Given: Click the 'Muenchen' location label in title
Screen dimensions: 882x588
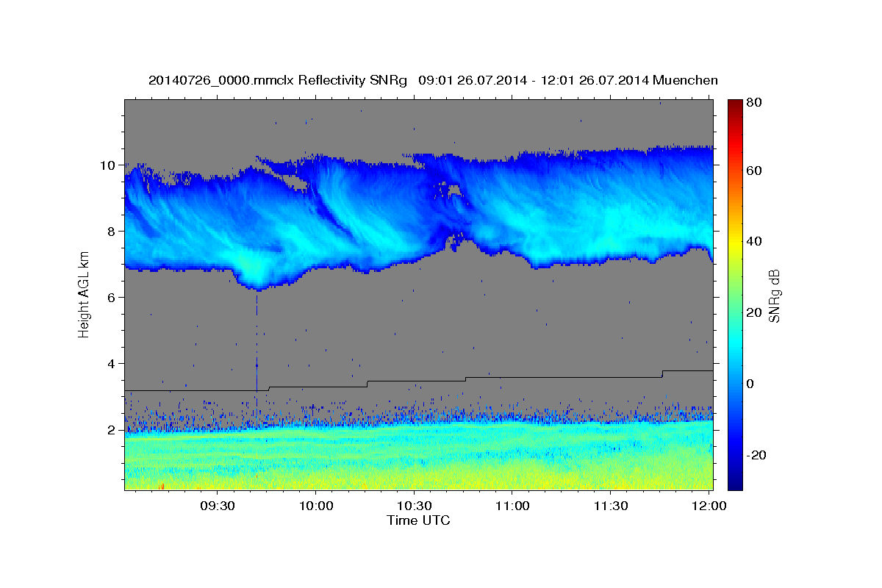Looking at the screenshot, I should 685,80.
